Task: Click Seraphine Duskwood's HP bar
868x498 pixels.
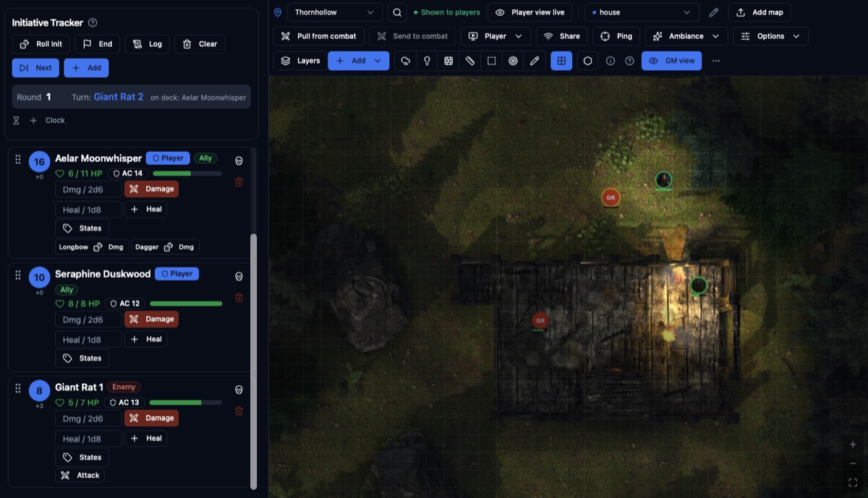Action: (185, 304)
